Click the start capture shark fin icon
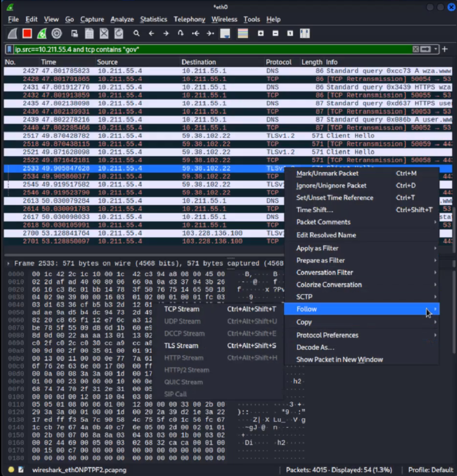 click(12, 34)
